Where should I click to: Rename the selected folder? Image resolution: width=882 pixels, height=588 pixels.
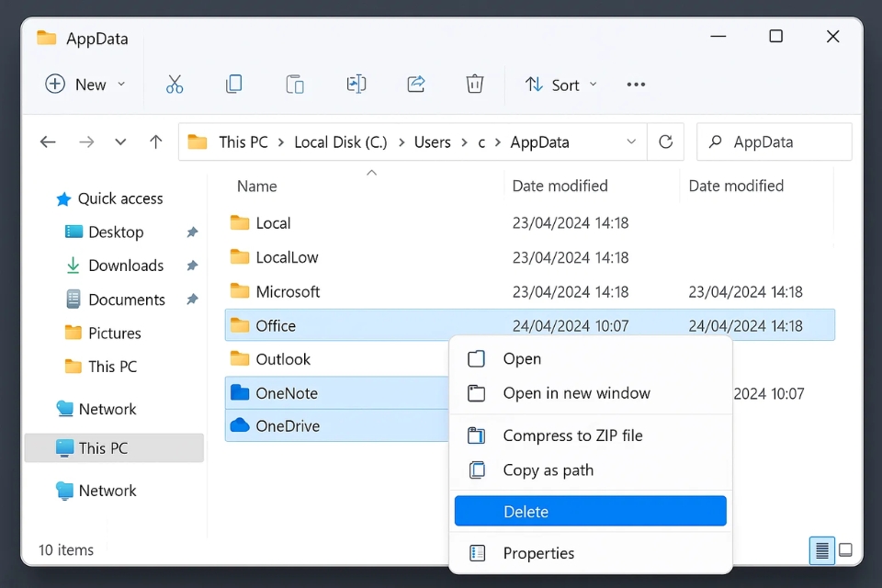pyautogui.click(x=356, y=84)
